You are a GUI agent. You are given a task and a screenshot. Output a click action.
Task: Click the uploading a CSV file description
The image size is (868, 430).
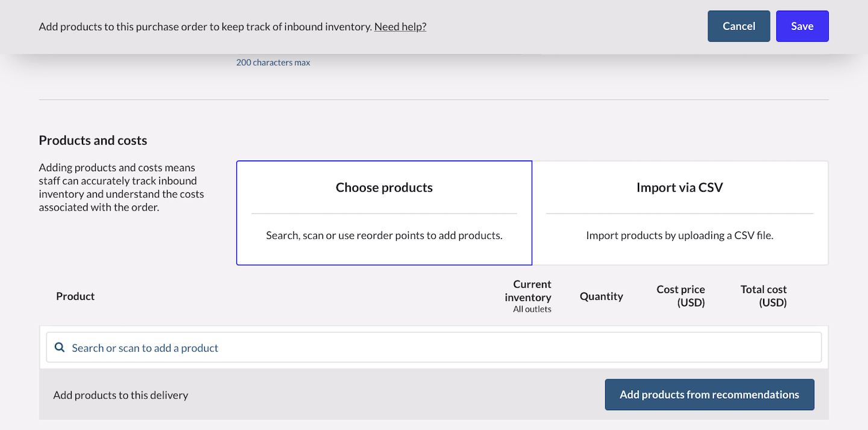[679, 236]
